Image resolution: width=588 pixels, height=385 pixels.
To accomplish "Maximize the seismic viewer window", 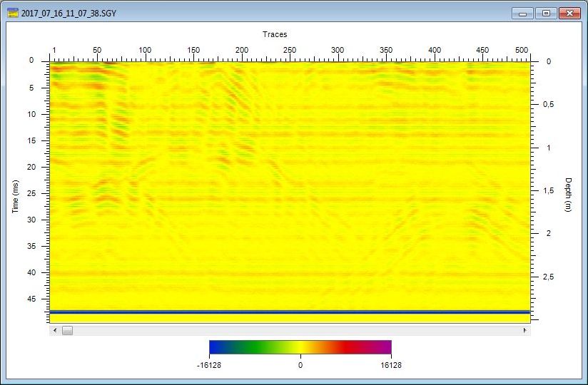I will click(x=546, y=13).
